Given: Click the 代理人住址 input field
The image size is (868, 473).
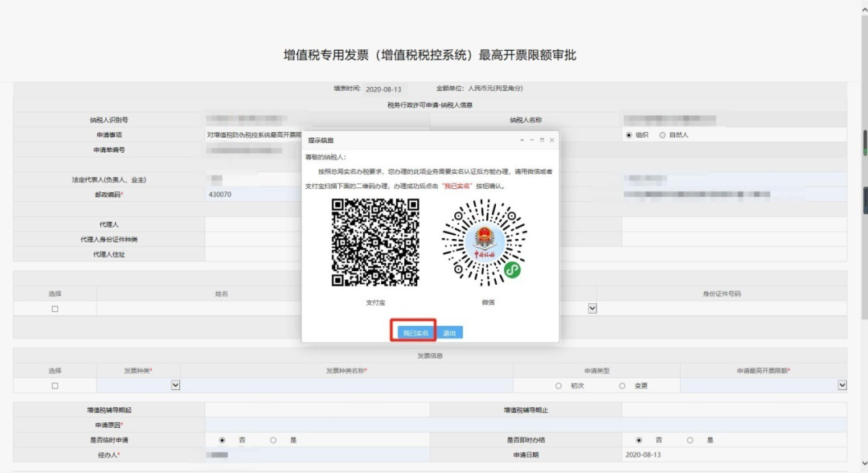Looking at the screenshot, I should 253,254.
